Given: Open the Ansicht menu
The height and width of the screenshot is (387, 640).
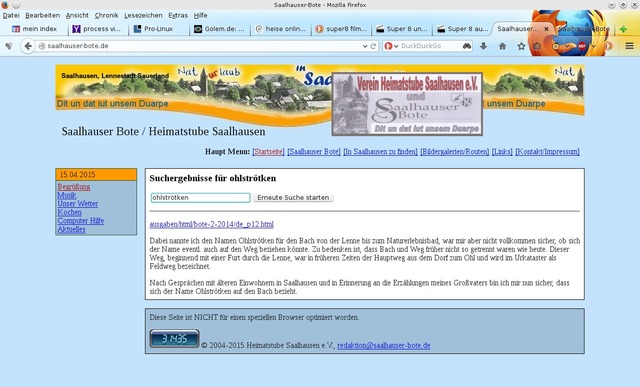Looking at the screenshot, I should point(77,16).
